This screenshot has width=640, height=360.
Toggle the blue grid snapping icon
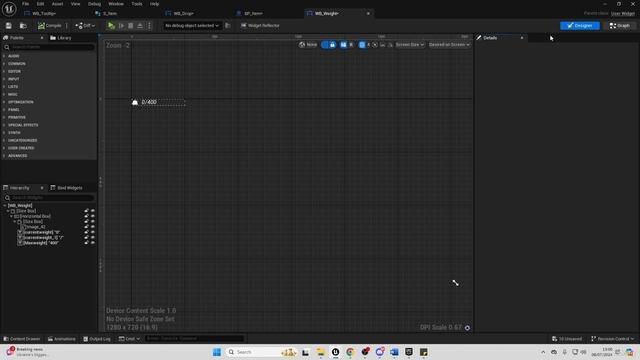click(362, 45)
